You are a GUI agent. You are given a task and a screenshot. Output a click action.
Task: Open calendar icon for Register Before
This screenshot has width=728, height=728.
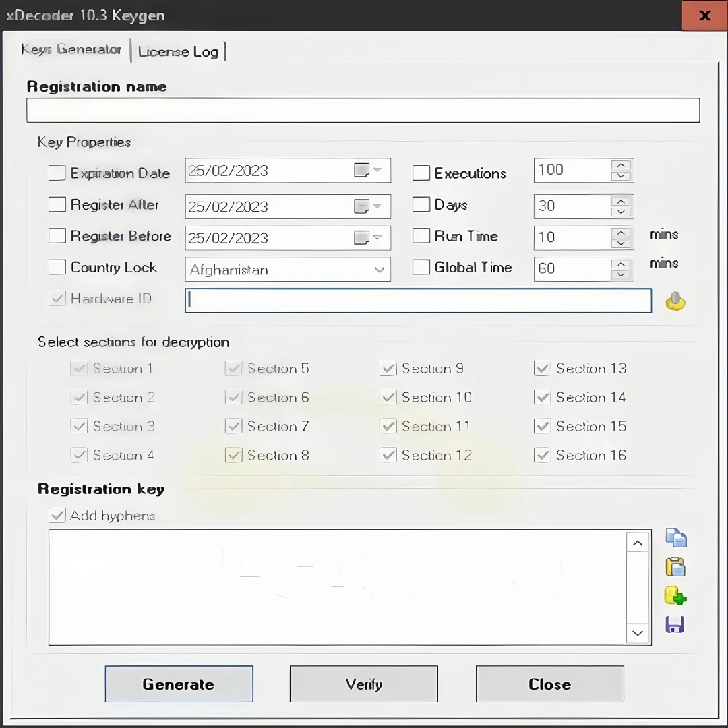[x=362, y=237]
